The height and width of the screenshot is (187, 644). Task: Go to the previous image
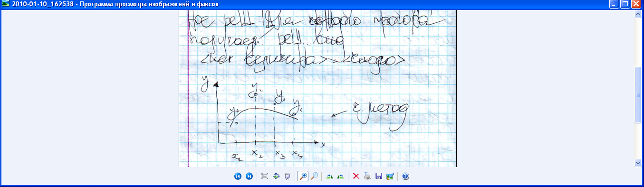click(238, 177)
